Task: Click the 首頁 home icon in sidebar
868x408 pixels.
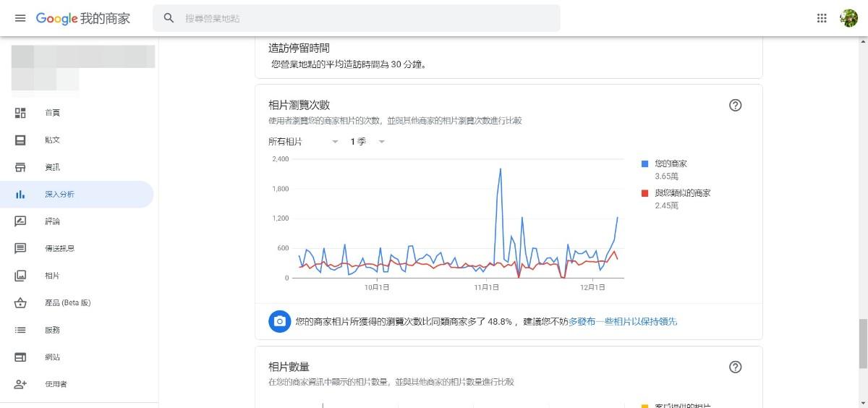Action: pos(20,113)
